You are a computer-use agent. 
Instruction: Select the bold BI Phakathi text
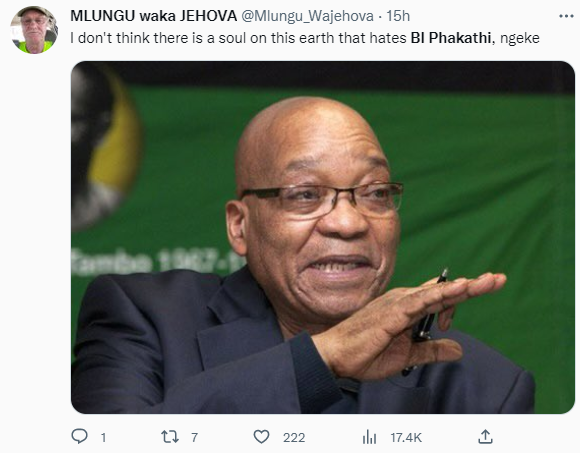451,38
